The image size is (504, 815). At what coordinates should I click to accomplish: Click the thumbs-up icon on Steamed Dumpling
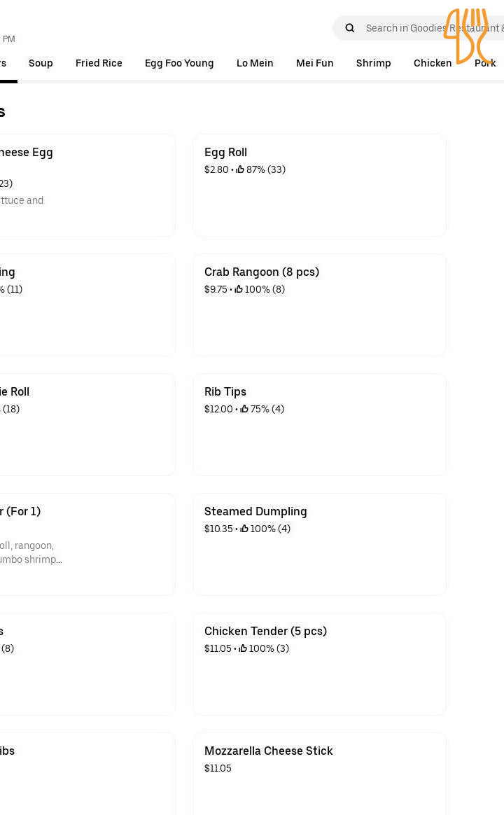[x=244, y=529]
